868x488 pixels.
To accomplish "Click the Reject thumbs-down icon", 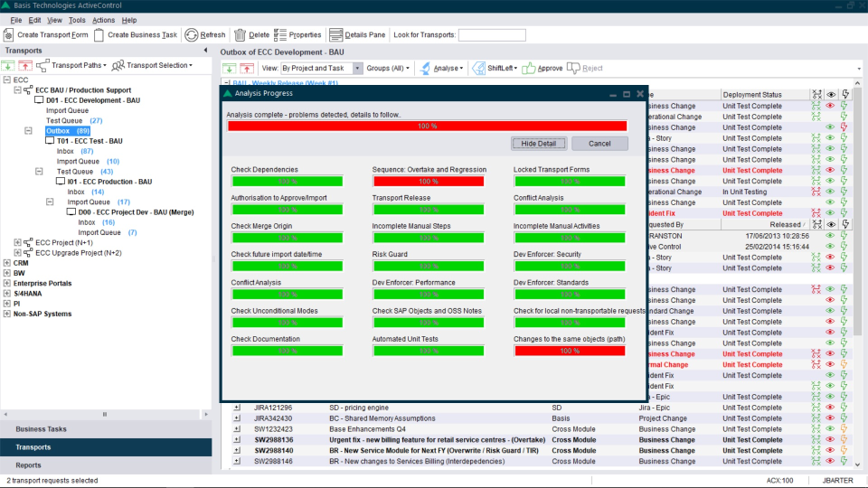I will [573, 69].
